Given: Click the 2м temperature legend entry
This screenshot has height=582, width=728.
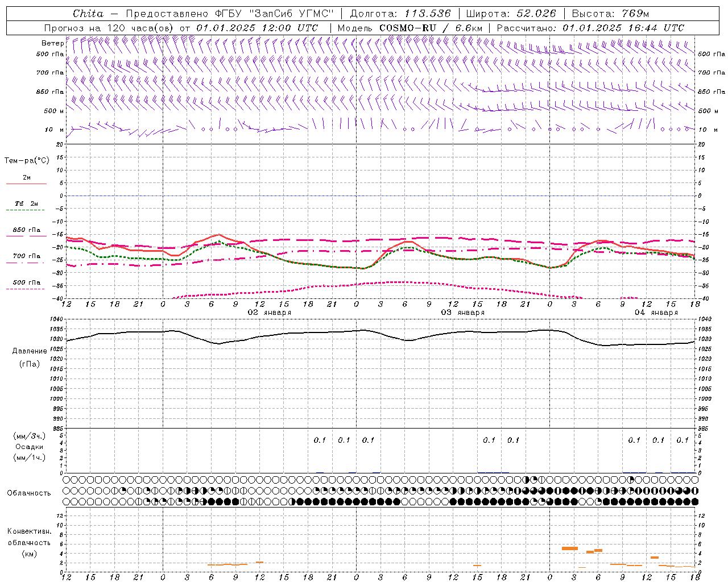Looking at the screenshot, I should pos(27,178).
